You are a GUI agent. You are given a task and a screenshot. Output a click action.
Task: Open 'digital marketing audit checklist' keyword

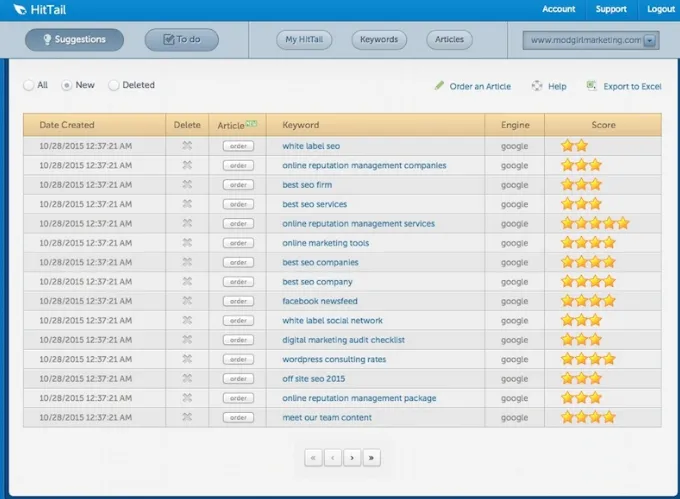point(343,340)
